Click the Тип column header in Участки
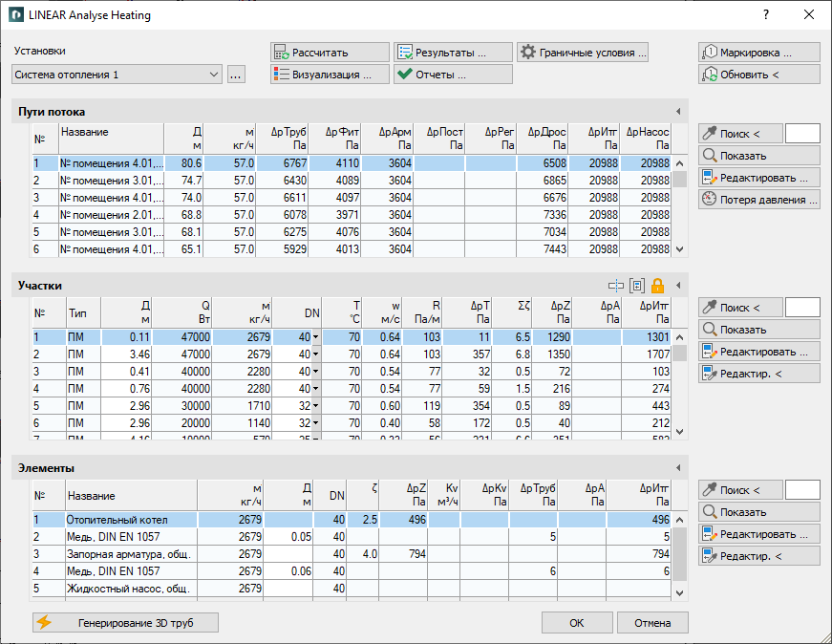Viewport: 832px width, 644px height. pyautogui.click(x=83, y=312)
